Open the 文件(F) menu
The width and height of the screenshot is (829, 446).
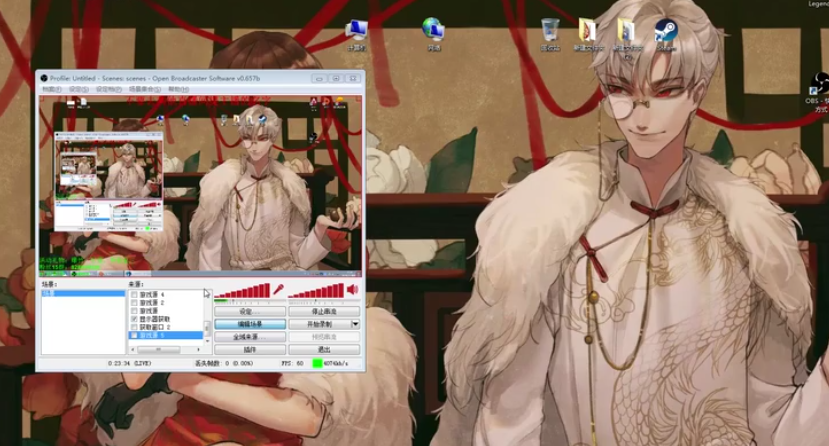(x=52, y=89)
